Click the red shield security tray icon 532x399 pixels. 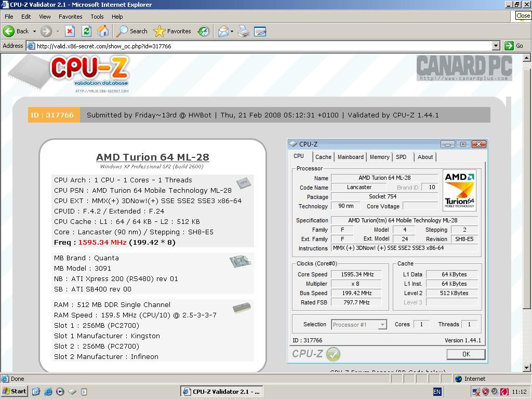click(x=485, y=392)
